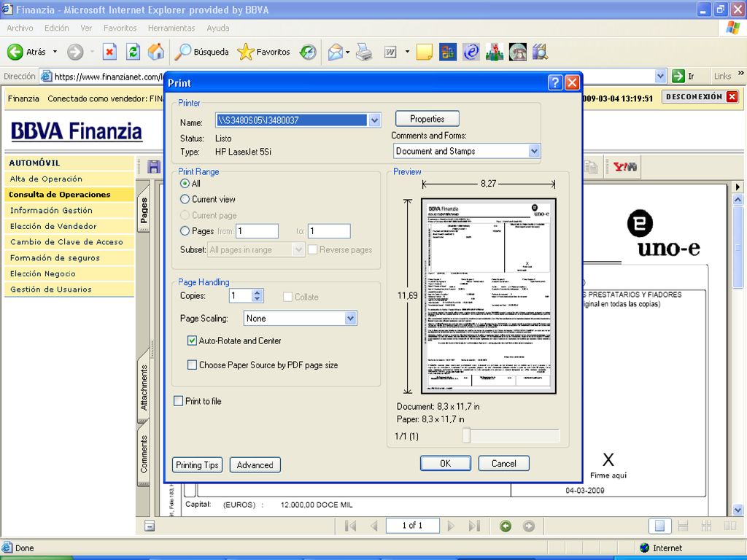Expand the Mail icon dropdown arrow
747x560 pixels.
pyautogui.click(x=348, y=52)
